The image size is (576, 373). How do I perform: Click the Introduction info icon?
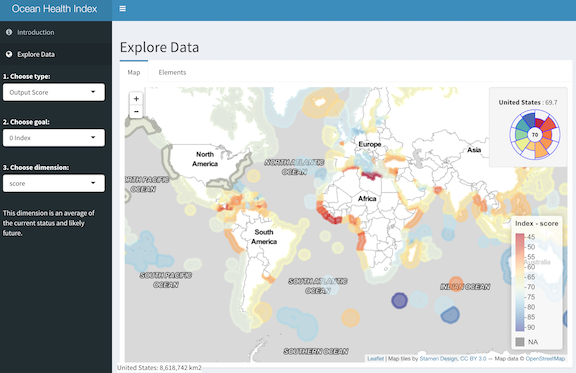point(9,32)
